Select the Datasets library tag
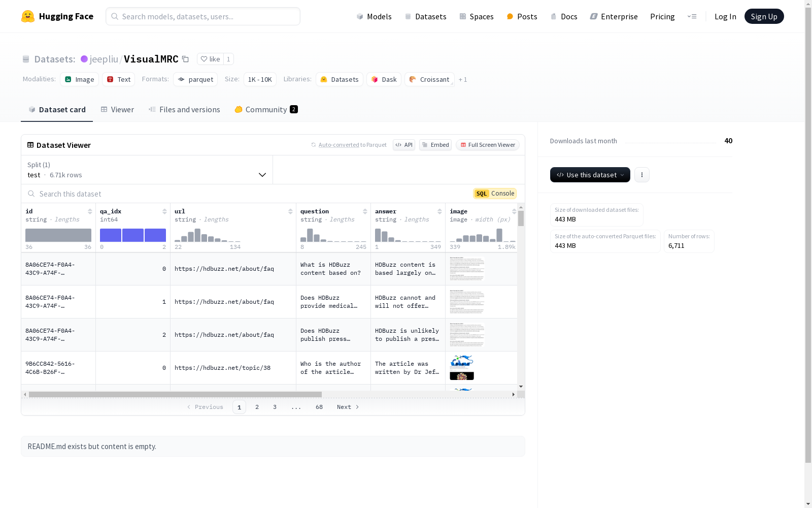This screenshot has width=812, height=508. (340, 79)
